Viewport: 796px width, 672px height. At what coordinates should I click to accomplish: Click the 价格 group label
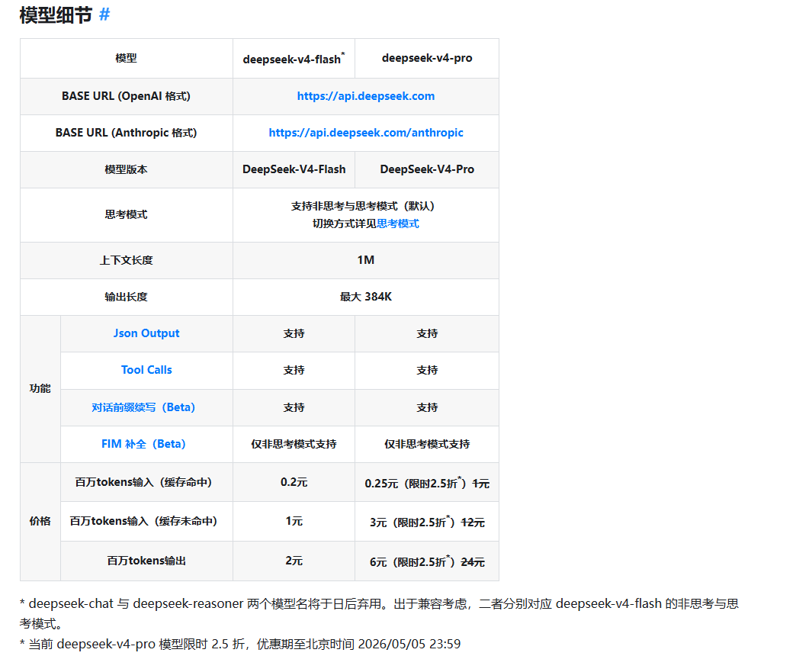[40, 522]
